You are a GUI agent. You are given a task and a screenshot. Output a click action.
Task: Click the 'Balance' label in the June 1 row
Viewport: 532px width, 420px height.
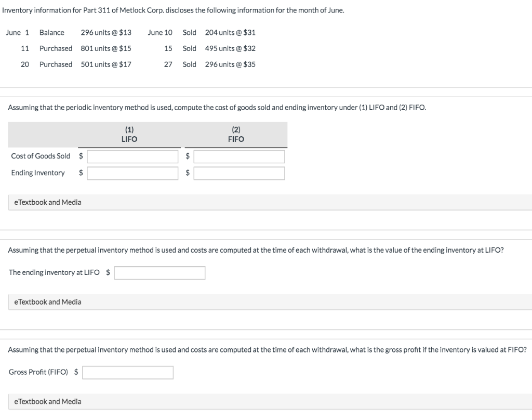point(51,33)
